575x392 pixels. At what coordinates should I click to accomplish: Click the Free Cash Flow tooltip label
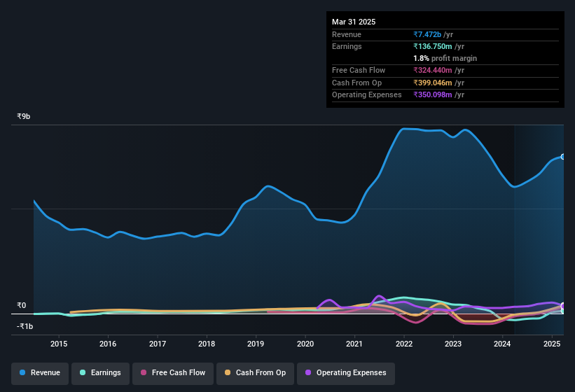click(x=359, y=70)
